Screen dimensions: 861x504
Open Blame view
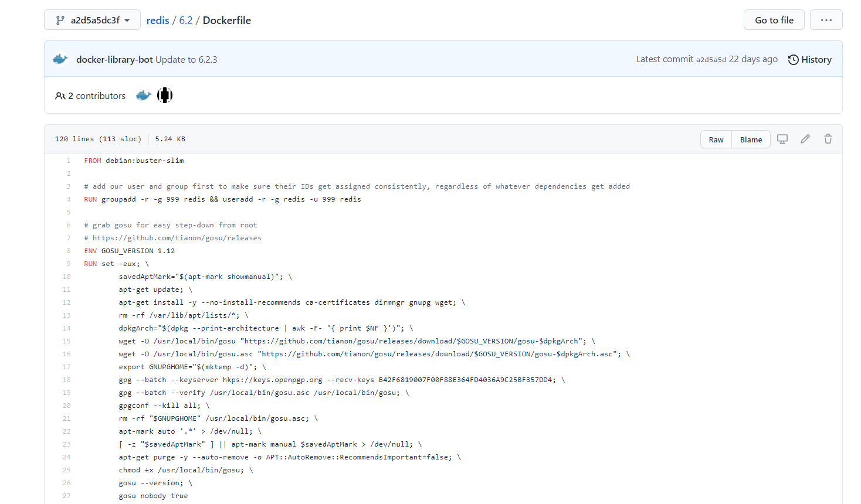tap(751, 139)
